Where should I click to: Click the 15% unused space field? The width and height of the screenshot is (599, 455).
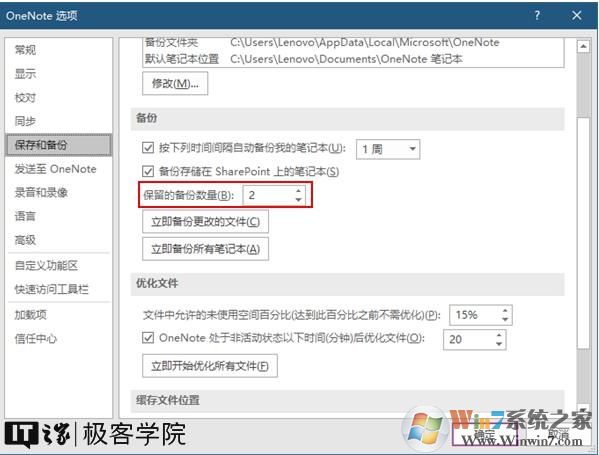click(475, 315)
